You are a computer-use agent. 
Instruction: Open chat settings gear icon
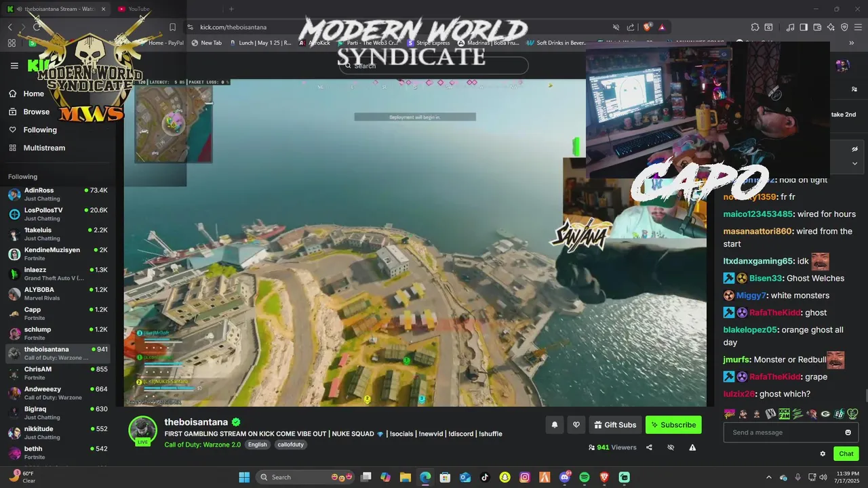click(823, 454)
